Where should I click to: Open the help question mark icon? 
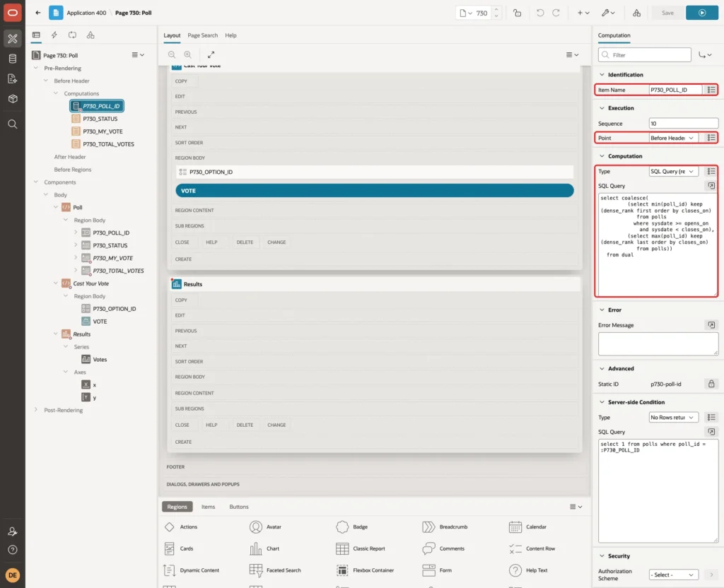tap(13, 550)
